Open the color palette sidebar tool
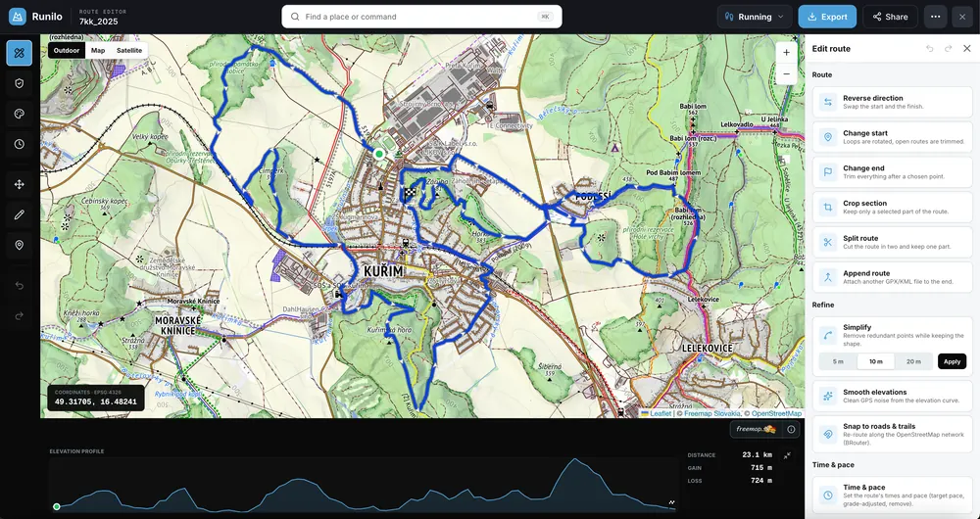 20,114
